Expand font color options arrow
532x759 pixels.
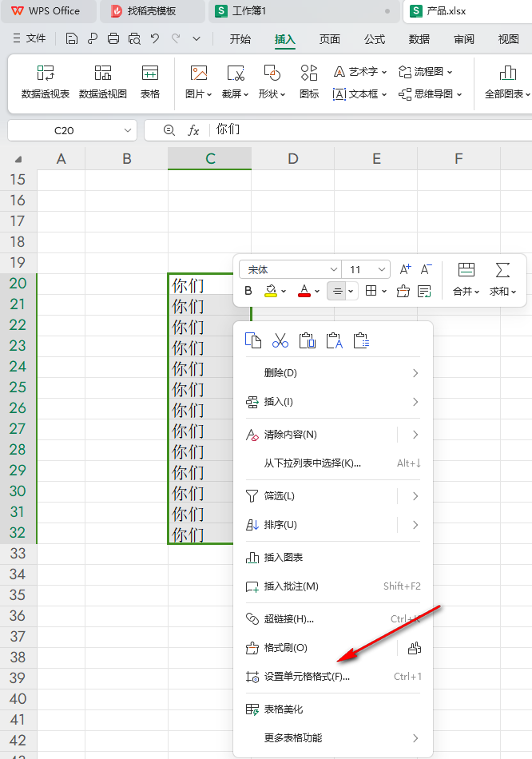point(317,291)
